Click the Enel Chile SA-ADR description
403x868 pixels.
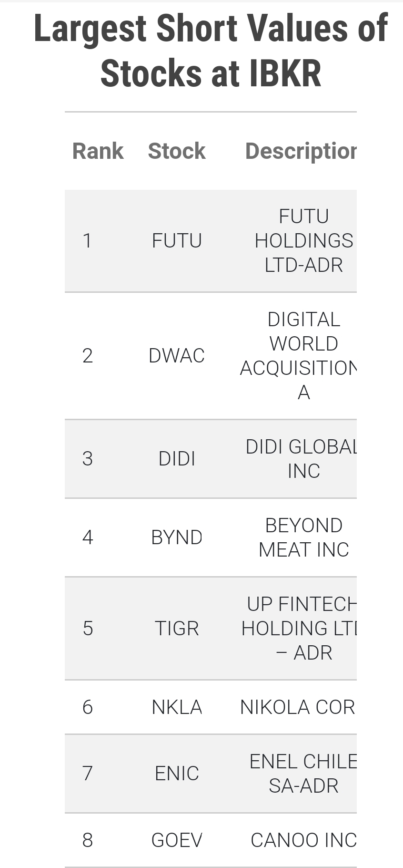303,773
